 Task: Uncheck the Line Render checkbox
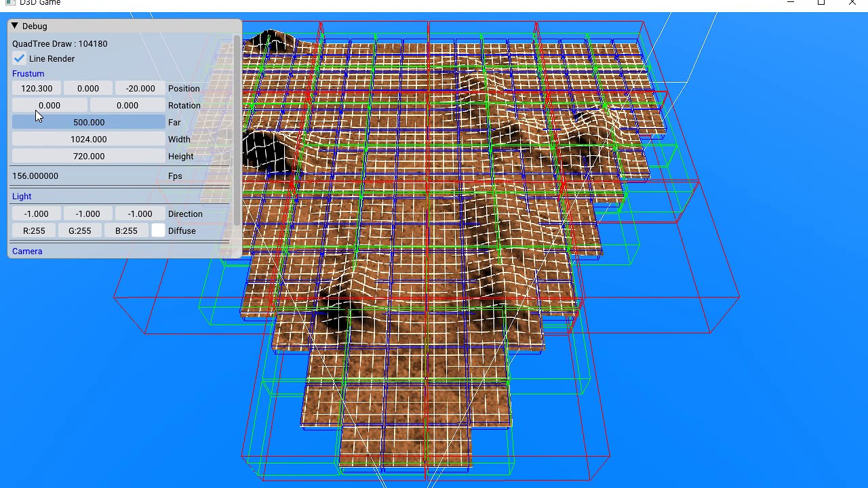(20, 59)
